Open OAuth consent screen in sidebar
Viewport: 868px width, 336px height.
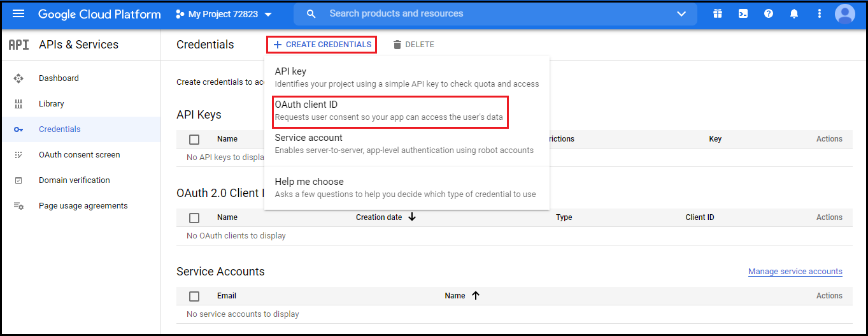point(80,155)
